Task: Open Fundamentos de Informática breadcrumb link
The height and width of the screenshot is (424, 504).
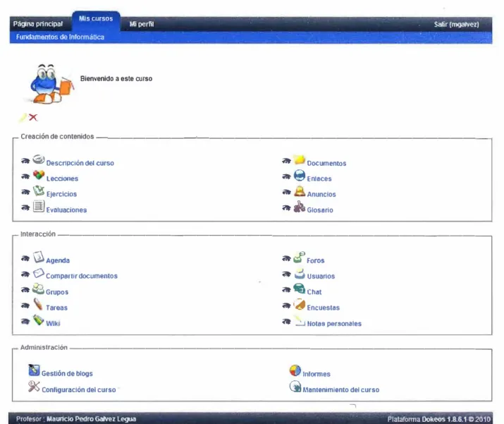Action: 60,37
